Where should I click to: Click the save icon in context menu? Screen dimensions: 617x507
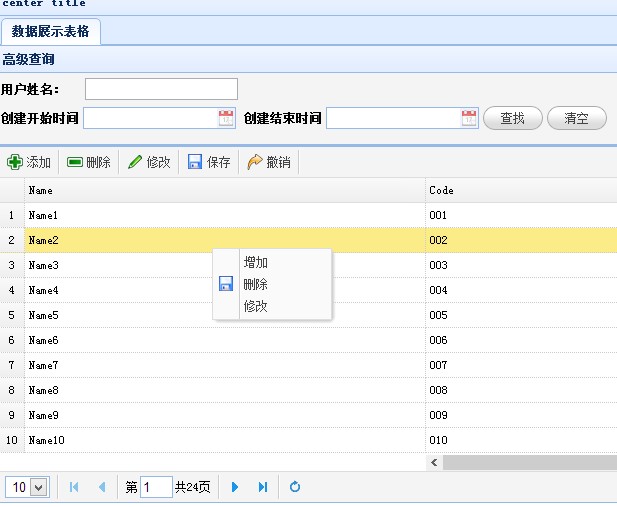[x=226, y=284]
